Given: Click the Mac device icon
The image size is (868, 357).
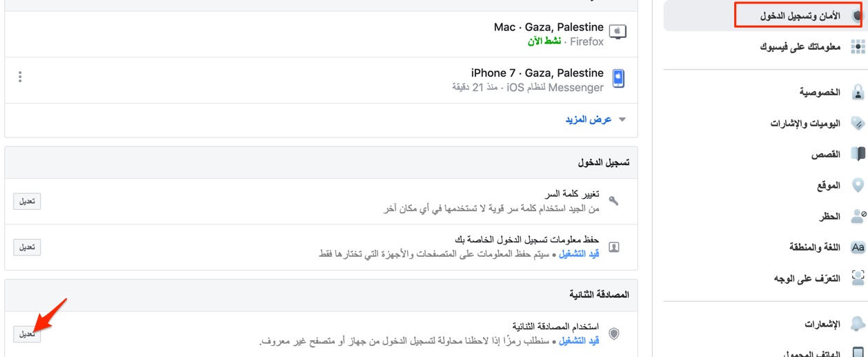Looking at the screenshot, I should click(618, 32).
